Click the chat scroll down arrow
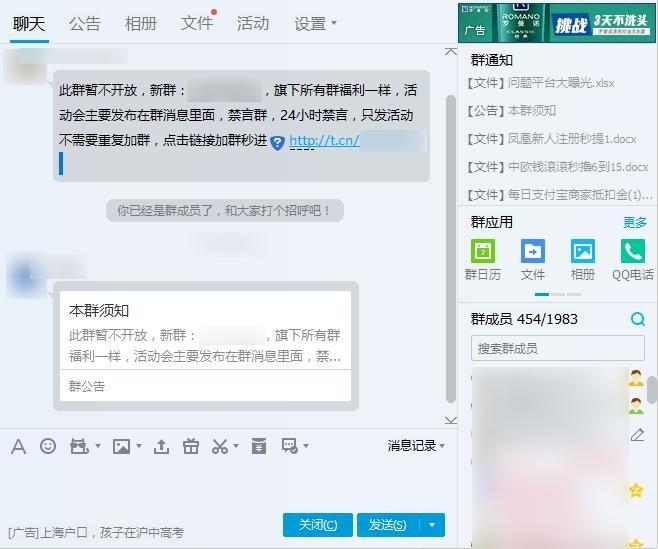This screenshot has width=658, height=549. pos(451,420)
